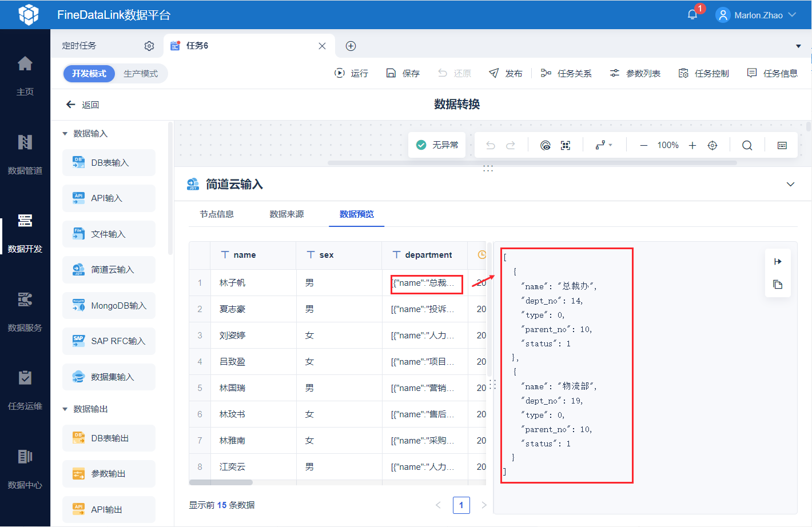Image resolution: width=812 pixels, height=527 pixels.
Task: Open the 定时任务 settings gear
Action: click(x=149, y=46)
